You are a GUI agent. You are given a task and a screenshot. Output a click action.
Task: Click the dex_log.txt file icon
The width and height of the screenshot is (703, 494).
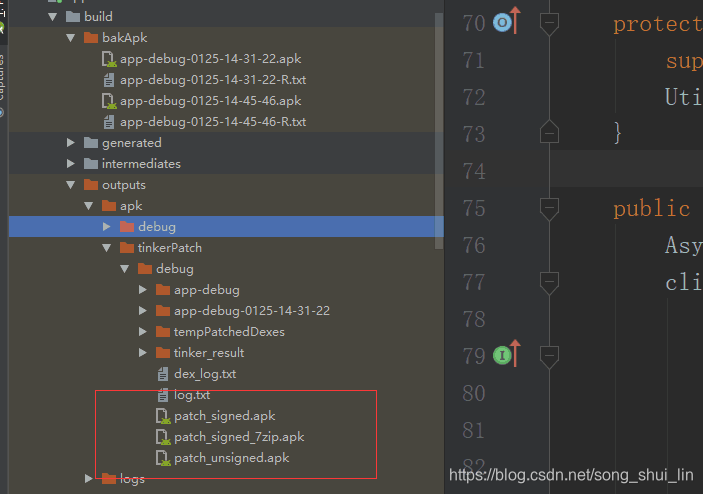(163, 374)
